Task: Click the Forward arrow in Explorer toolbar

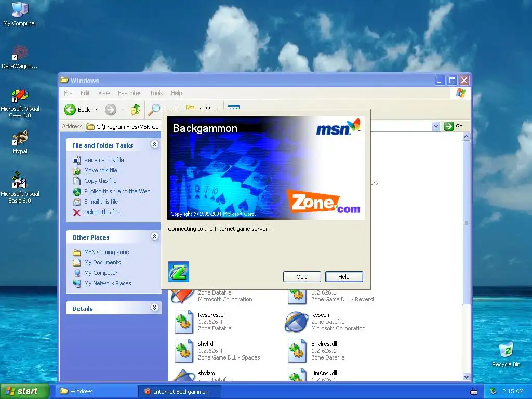Action: [111, 110]
